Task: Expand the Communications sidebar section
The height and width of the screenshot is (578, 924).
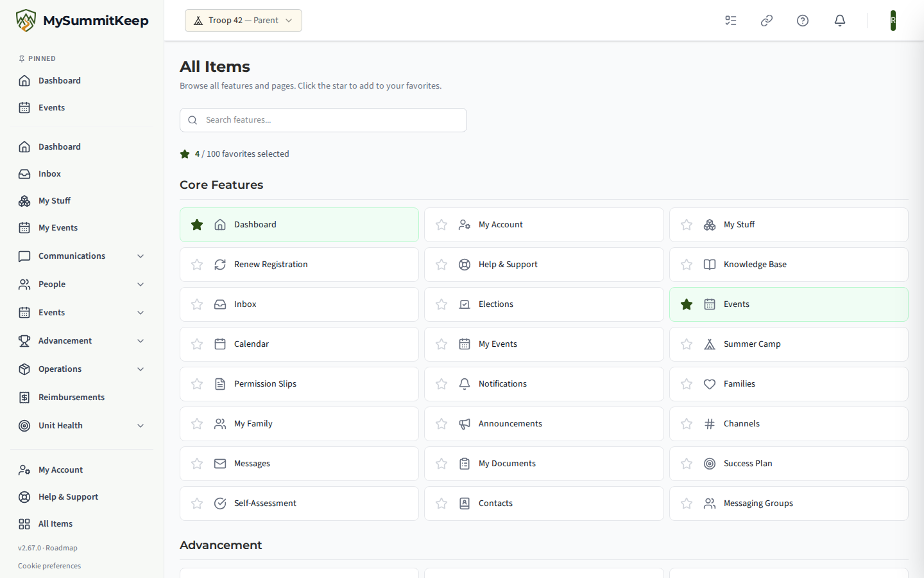Action: click(x=82, y=256)
